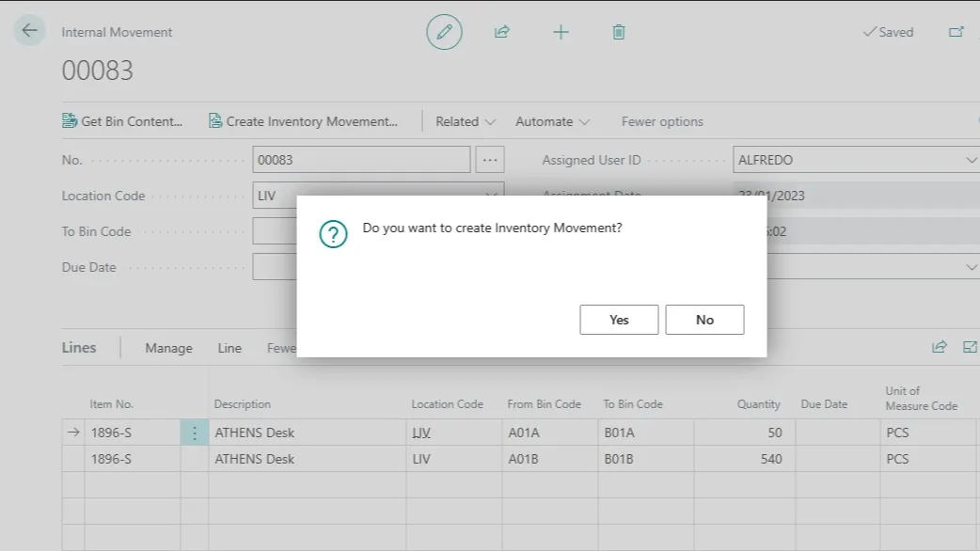The width and height of the screenshot is (980, 551).
Task: Click the No. field 00083
Action: pyautogui.click(x=361, y=160)
